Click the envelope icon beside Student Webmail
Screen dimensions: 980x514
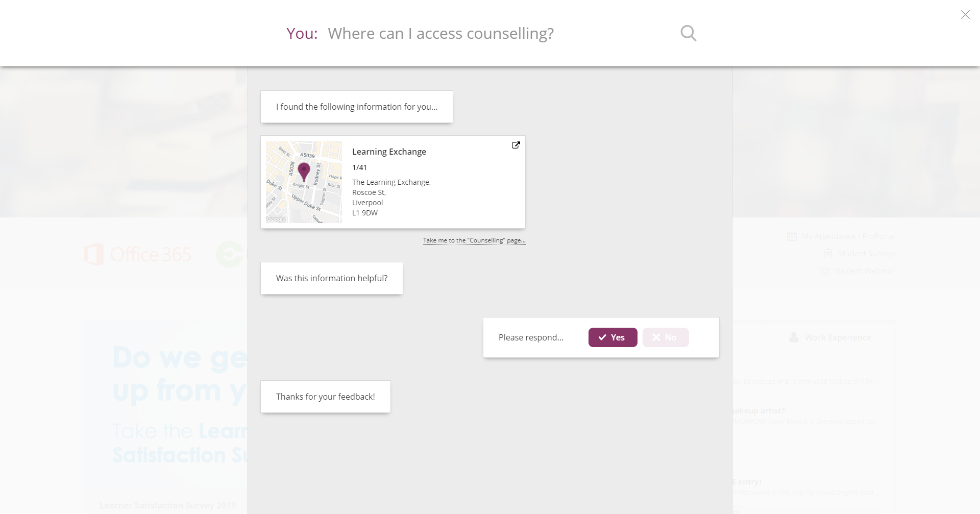(x=824, y=271)
